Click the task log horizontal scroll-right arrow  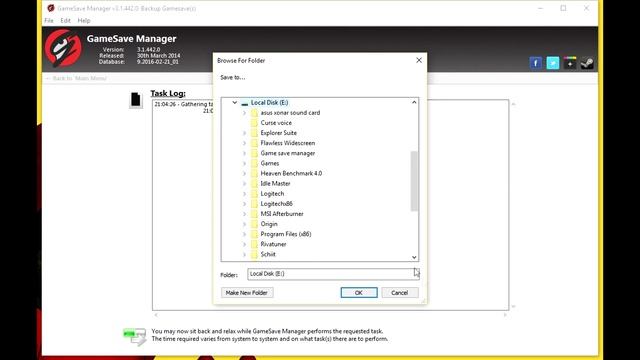(x=505, y=315)
